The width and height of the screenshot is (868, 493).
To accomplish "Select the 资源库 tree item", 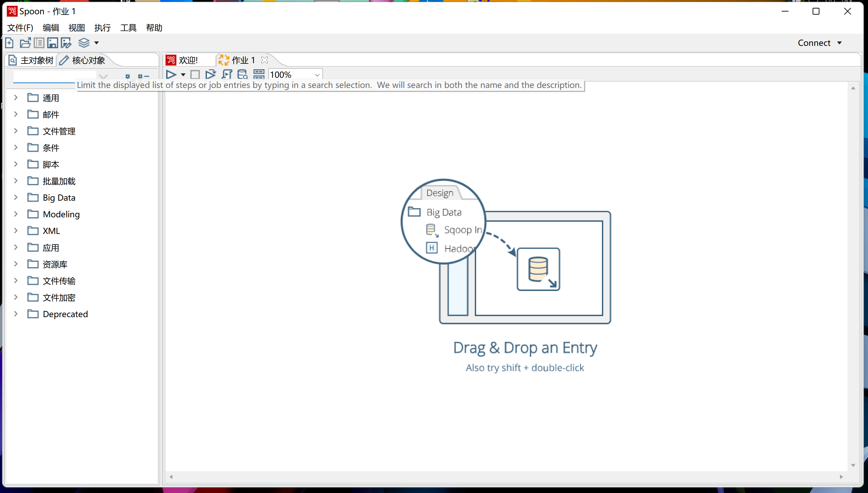I will coord(55,264).
